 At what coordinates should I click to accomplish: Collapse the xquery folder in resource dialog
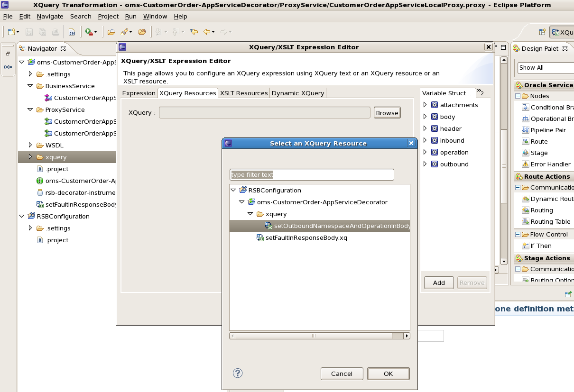pyautogui.click(x=250, y=214)
